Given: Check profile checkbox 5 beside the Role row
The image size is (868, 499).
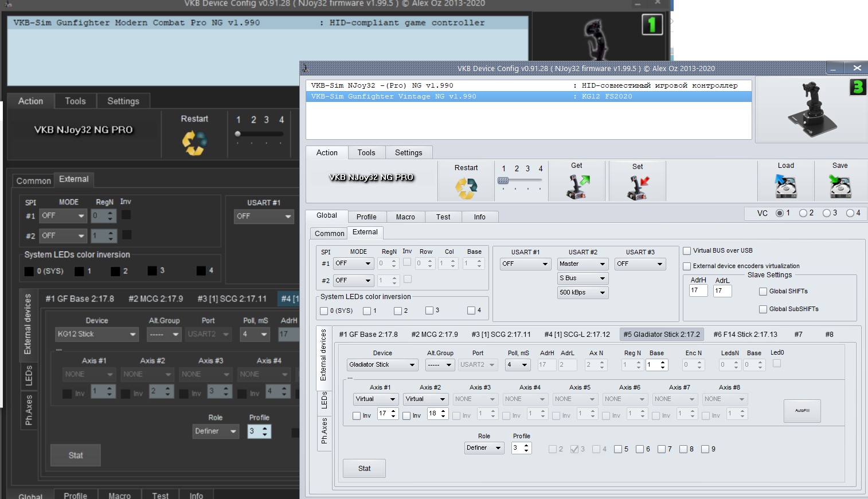Looking at the screenshot, I should click(618, 449).
